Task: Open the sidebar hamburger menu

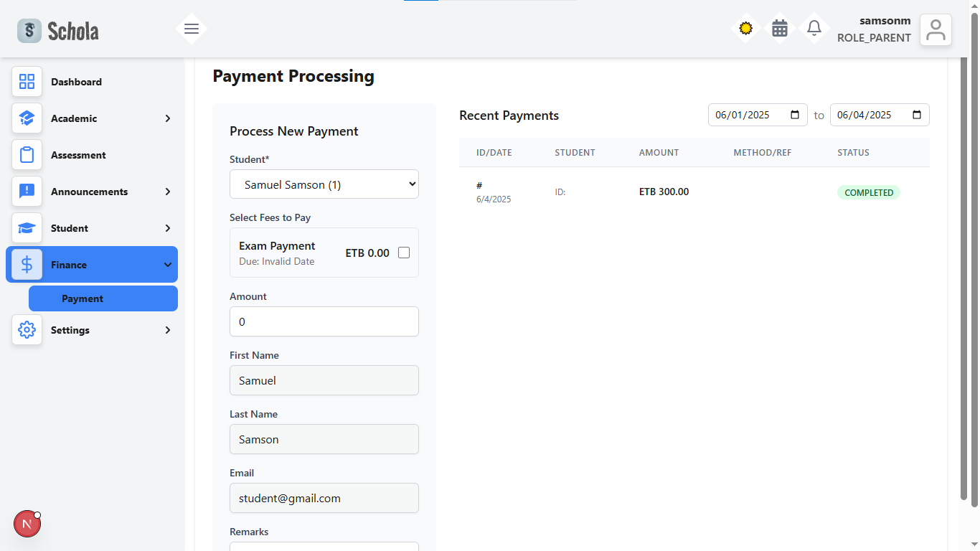Action: (x=192, y=29)
